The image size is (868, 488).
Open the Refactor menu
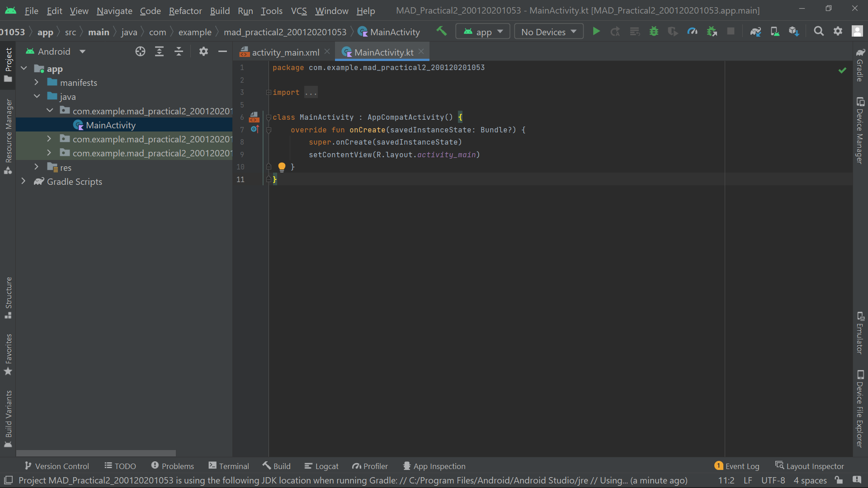click(185, 10)
